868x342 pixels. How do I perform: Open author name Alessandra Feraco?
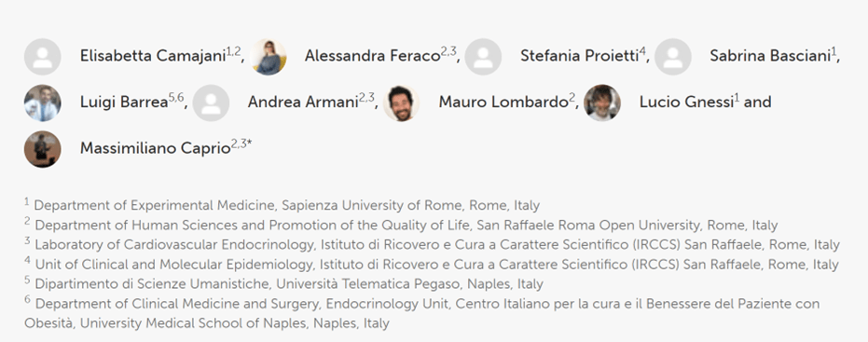pyautogui.click(x=372, y=56)
